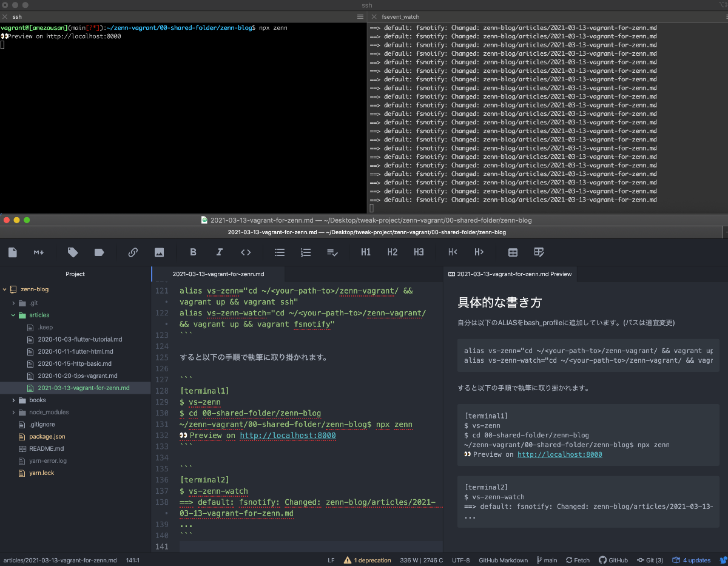Insert a table with the table icon
The image size is (728, 566).
coord(513,252)
